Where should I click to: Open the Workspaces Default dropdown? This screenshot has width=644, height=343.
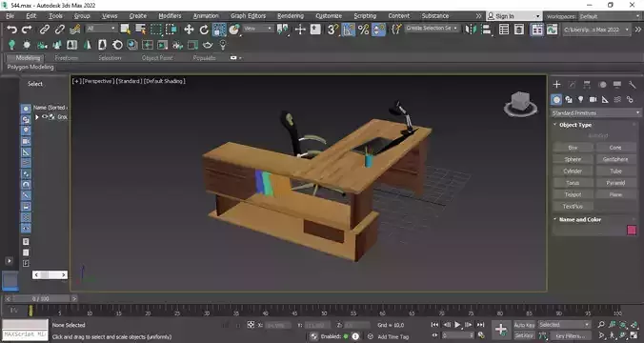610,16
